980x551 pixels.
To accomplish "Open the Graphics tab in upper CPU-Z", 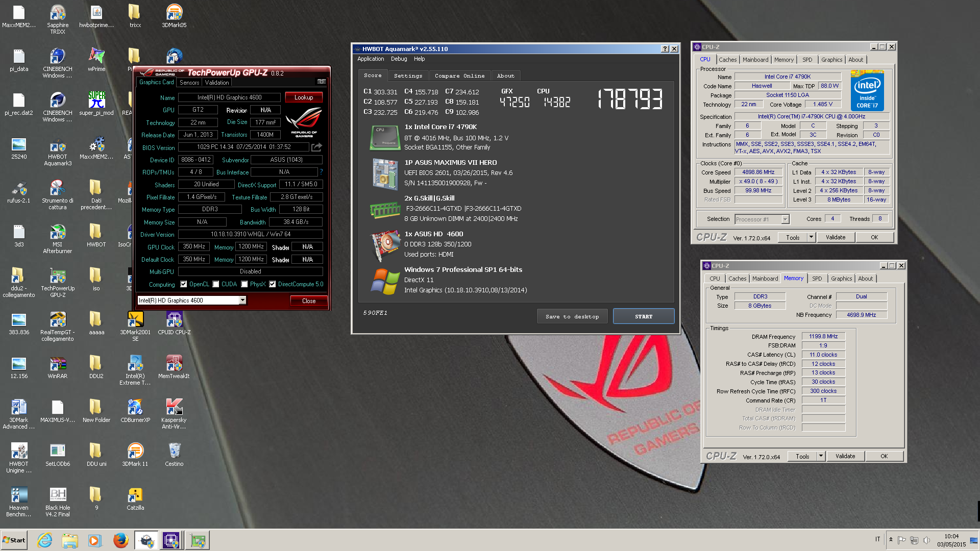I will pos(831,60).
